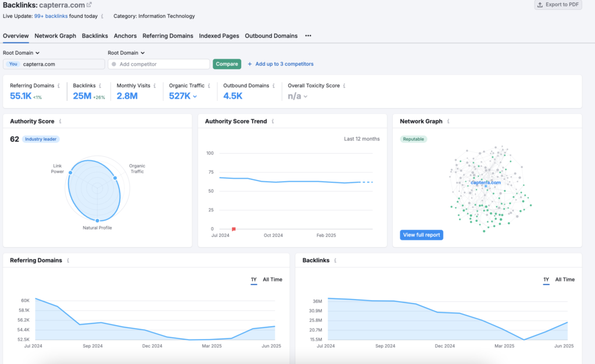This screenshot has width=595, height=364.
Task: Open the more tabs ellipsis menu
Action: 308,35
